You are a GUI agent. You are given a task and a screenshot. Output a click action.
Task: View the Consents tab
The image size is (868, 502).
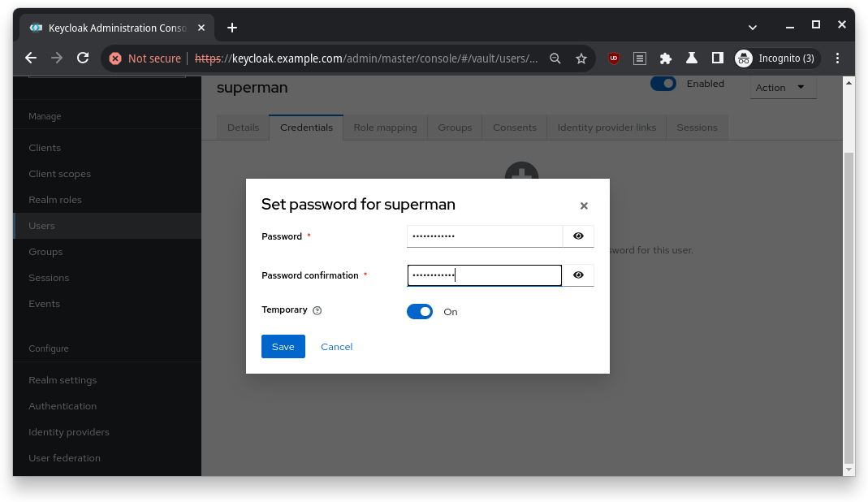515,128
